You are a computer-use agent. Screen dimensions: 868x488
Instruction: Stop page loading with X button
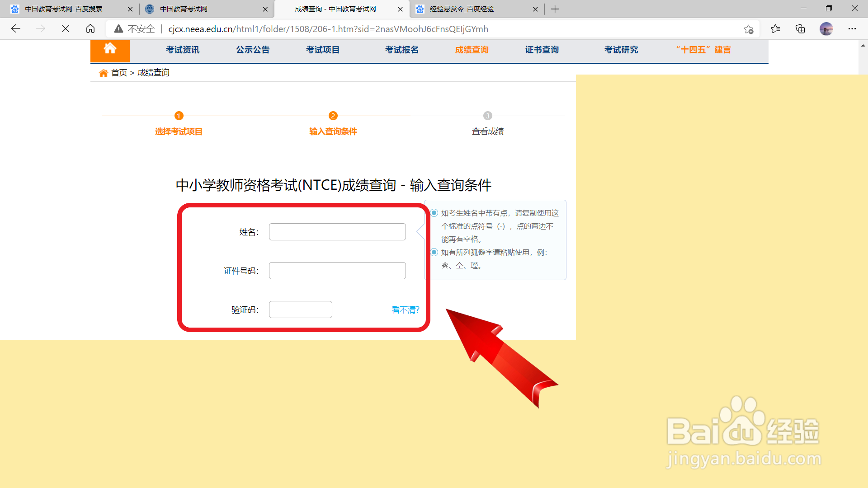click(x=66, y=29)
